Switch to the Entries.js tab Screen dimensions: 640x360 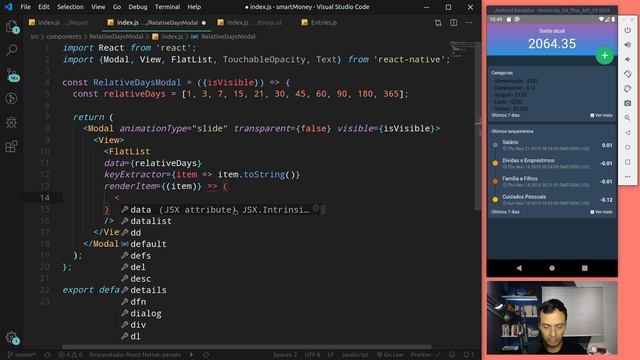coord(320,23)
